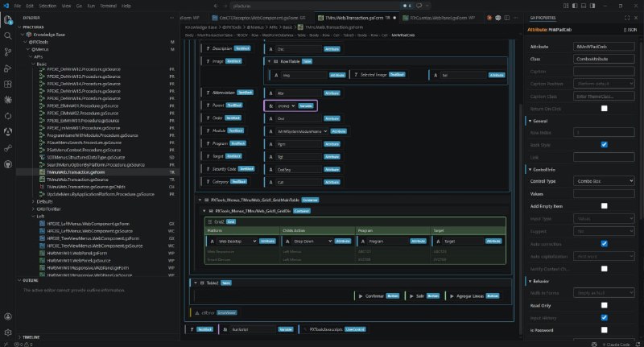
Task: Collapse the Control Info properties section
Action: click(x=530, y=169)
